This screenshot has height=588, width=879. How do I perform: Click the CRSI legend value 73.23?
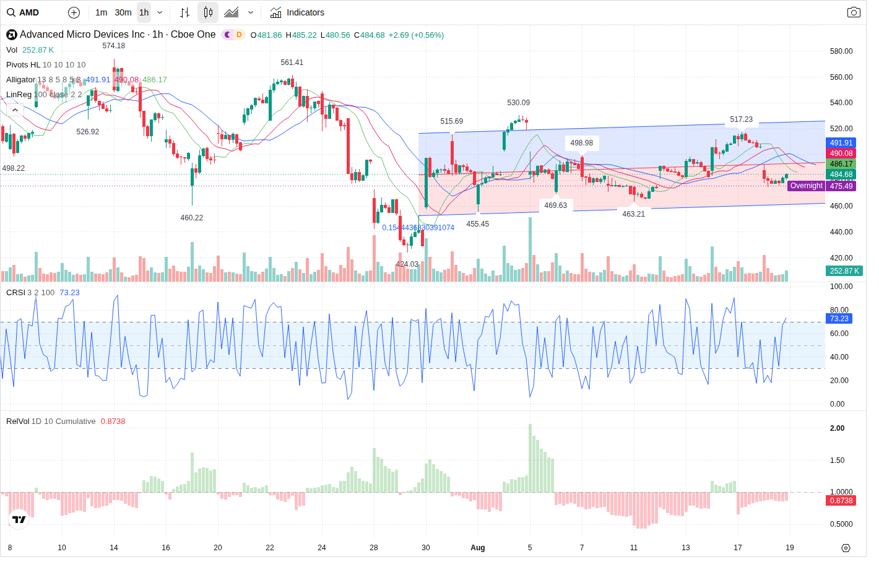pos(69,292)
